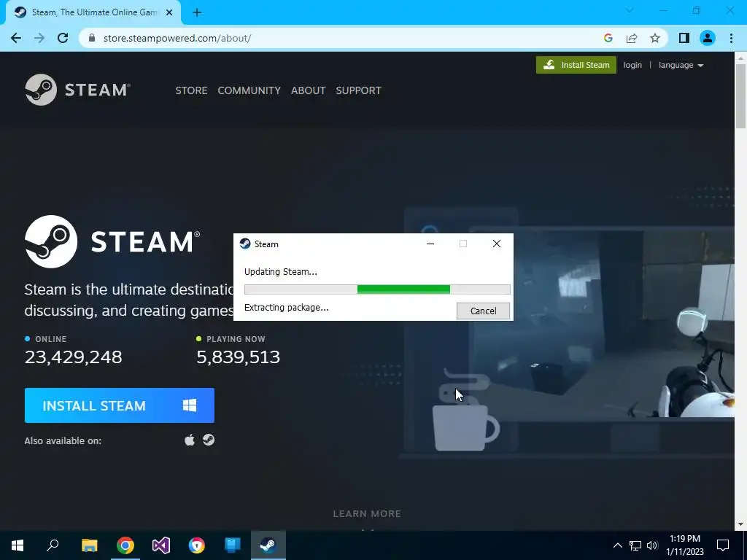Click the ONLINE count 23,429,248

[74, 357]
